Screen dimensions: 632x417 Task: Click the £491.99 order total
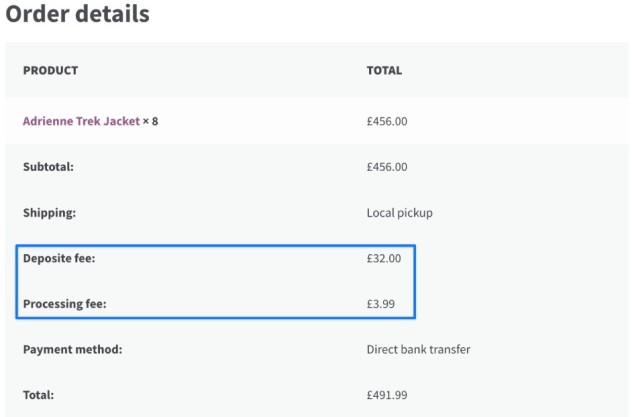[x=387, y=395]
